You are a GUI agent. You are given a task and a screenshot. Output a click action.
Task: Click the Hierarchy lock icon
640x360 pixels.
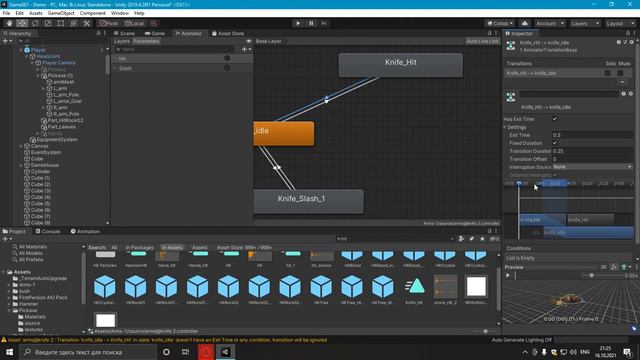98,33
